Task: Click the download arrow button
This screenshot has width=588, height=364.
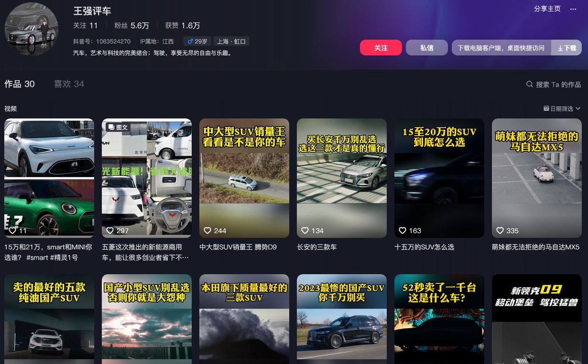Action: 567,48
